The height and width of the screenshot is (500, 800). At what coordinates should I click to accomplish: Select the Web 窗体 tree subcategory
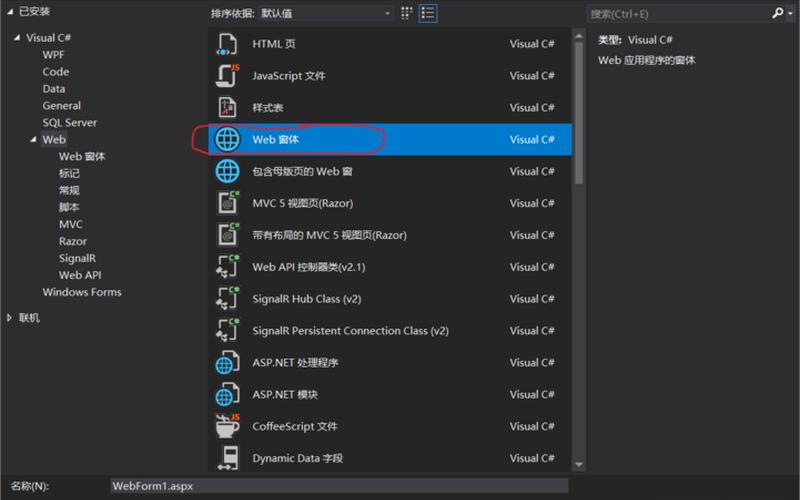pos(82,157)
